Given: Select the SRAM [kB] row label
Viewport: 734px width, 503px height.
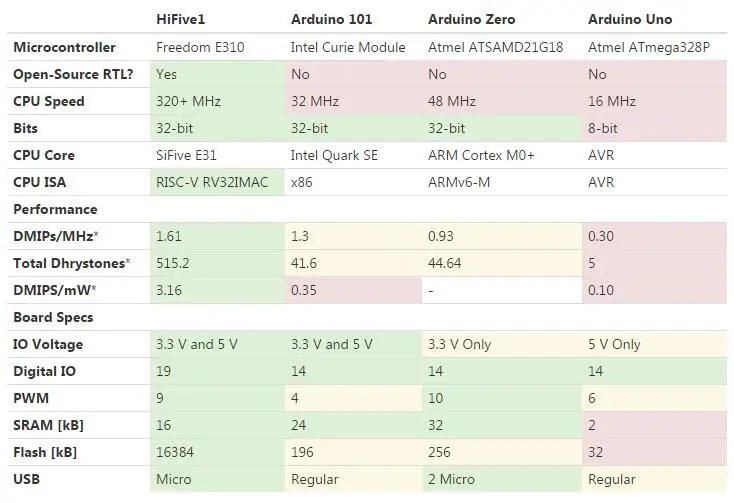Looking at the screenshot, I should (48, 425).
